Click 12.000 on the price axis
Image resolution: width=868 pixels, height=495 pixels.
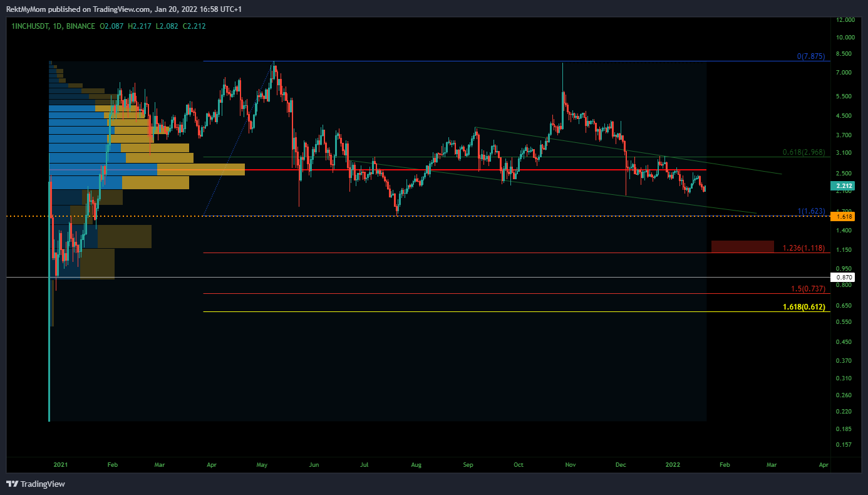pos(845,20)
